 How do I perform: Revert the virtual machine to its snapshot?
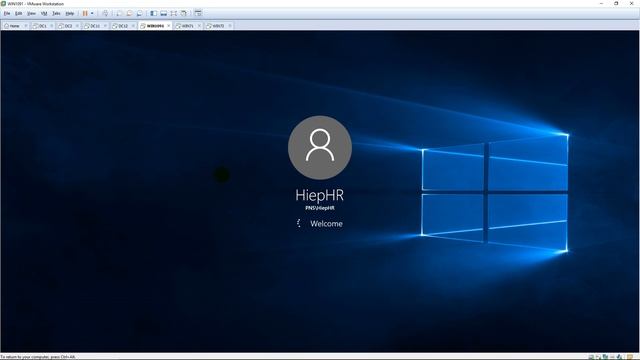pos(129,13)
